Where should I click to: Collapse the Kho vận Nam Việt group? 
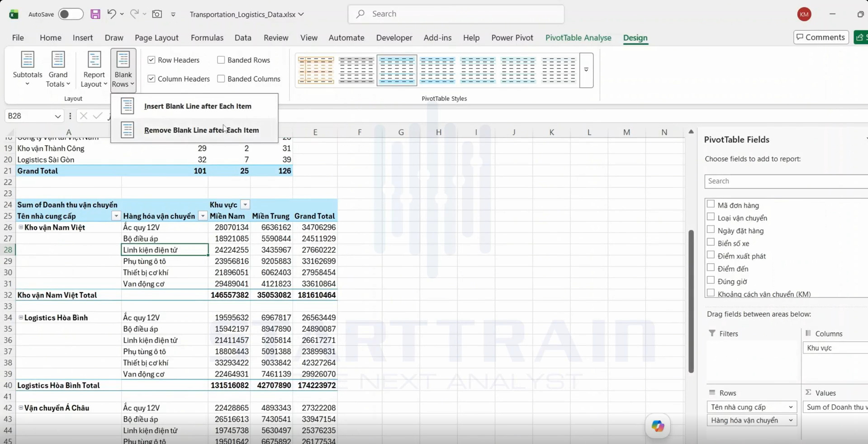pos(21,227)
